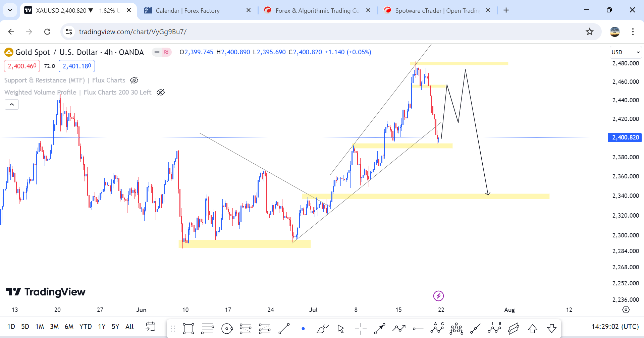Choose the arrow cursor tool
The image size is (644, 338).
(341, 329)
